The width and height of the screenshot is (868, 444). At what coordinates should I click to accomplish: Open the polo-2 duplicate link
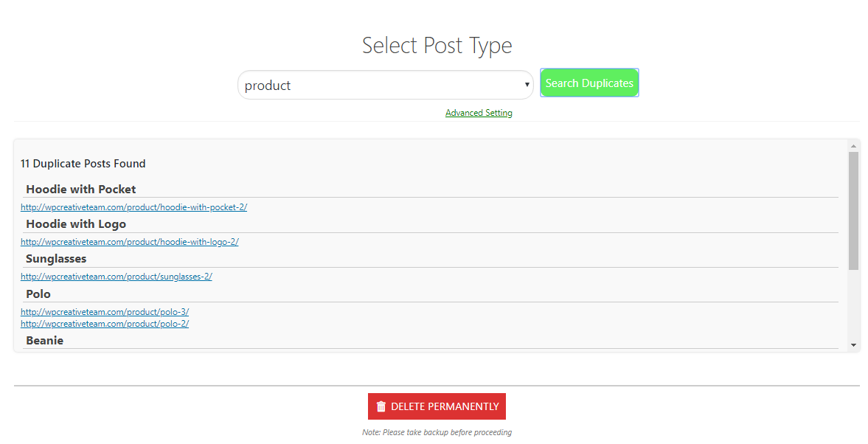pyautogui.click(x=105, y=324)
